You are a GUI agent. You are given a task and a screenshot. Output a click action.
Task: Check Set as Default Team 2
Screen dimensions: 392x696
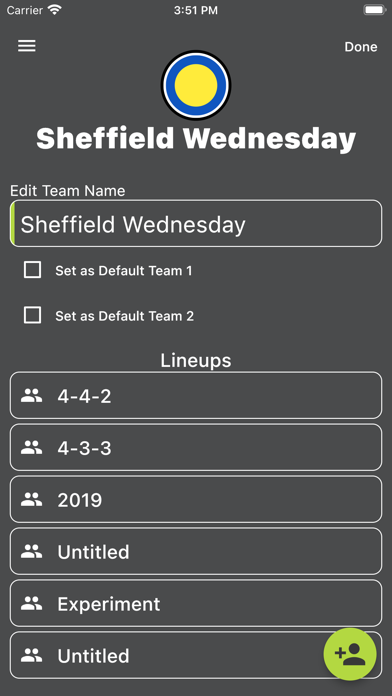click(x=32, y=315)
